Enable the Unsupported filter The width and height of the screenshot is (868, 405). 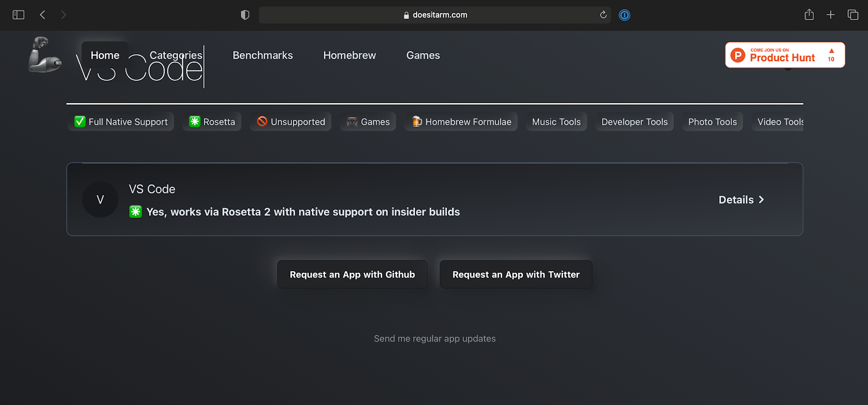(x=291, y=122)
